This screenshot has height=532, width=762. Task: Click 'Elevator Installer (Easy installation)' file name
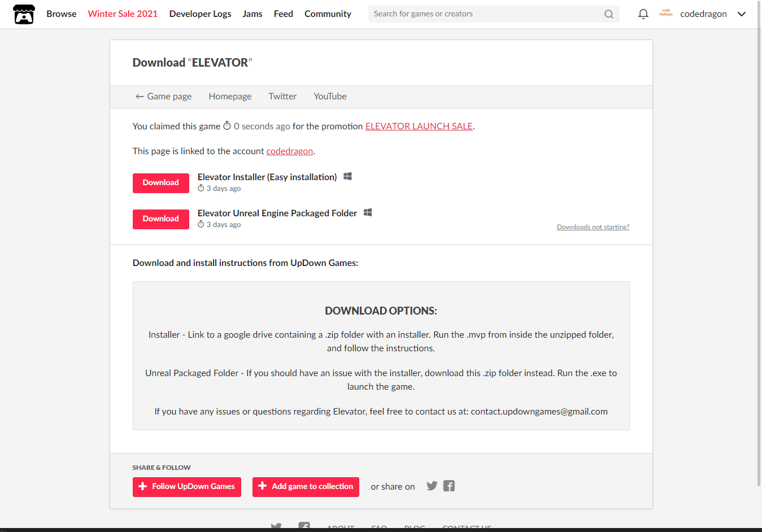pos(267,177)
